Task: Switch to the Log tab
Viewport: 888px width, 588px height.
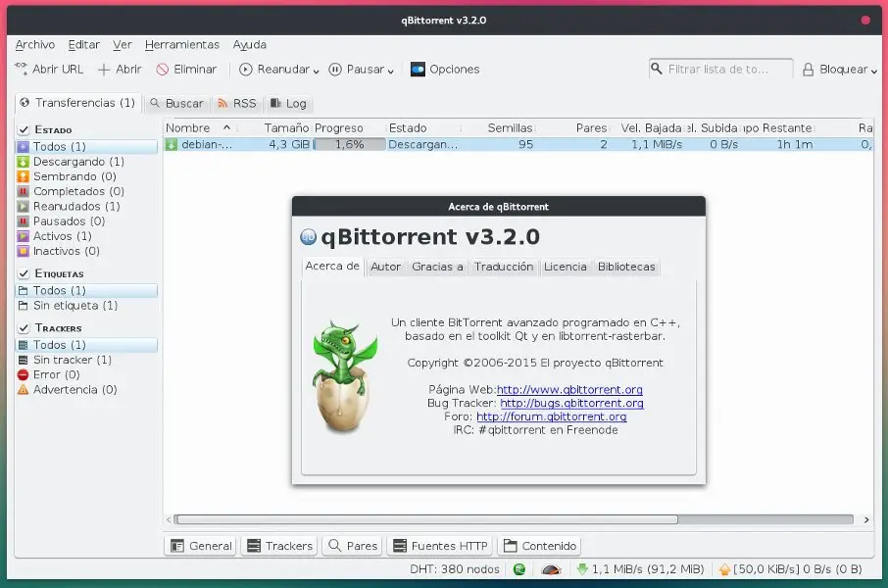Action: point(288,104)
